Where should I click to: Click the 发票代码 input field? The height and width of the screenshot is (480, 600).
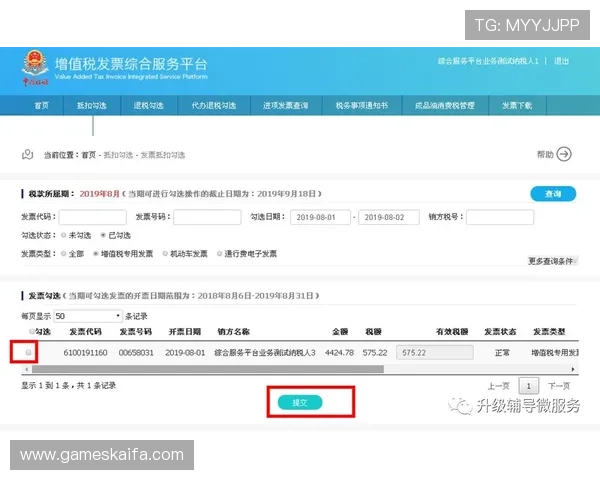click(x=93, y=217)
